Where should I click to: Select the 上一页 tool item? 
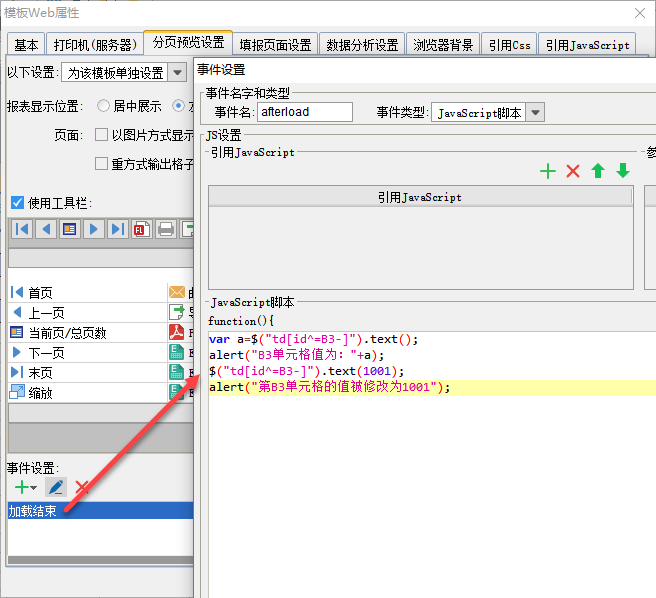point(87,313)
